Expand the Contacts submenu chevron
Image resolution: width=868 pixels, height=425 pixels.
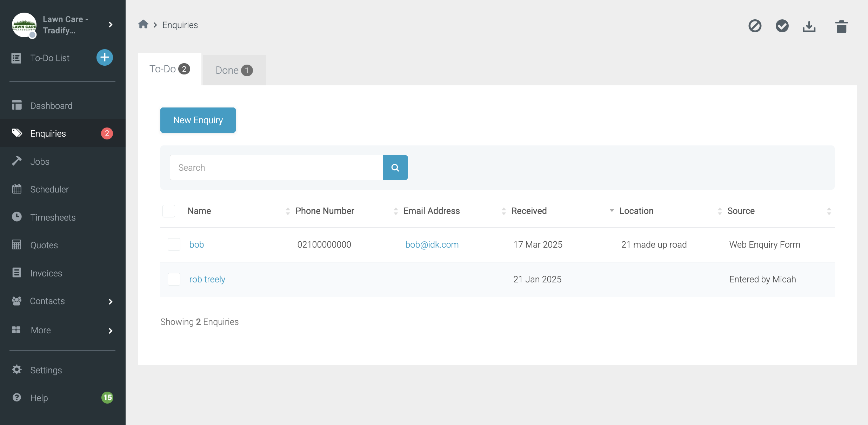point(111,301)
